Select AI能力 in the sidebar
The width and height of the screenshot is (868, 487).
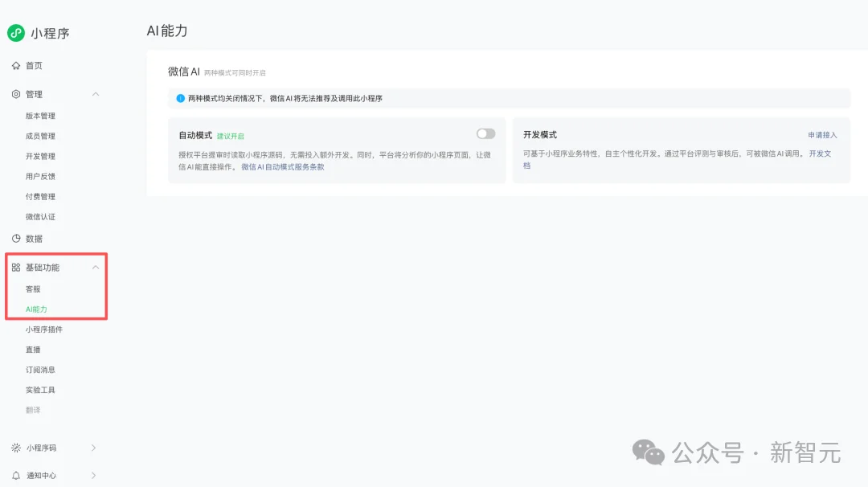pyautogui.click(x=36, y=309)
